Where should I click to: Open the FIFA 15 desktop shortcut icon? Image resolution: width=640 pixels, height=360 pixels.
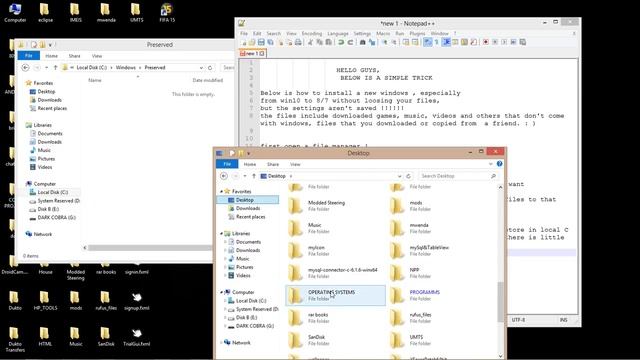coord(167,12)
